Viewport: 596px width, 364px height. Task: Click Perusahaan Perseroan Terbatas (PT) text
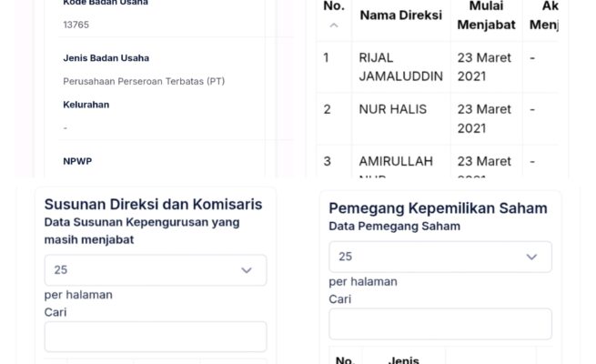[144, 81]
